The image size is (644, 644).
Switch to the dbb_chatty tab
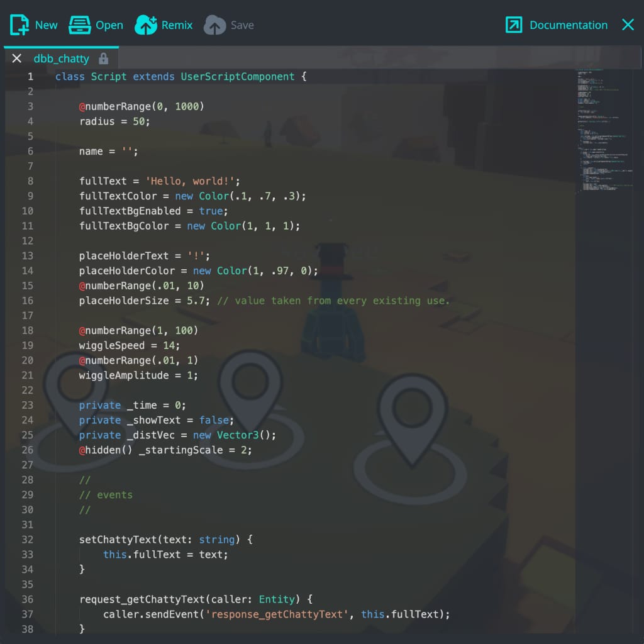point(61,58)
